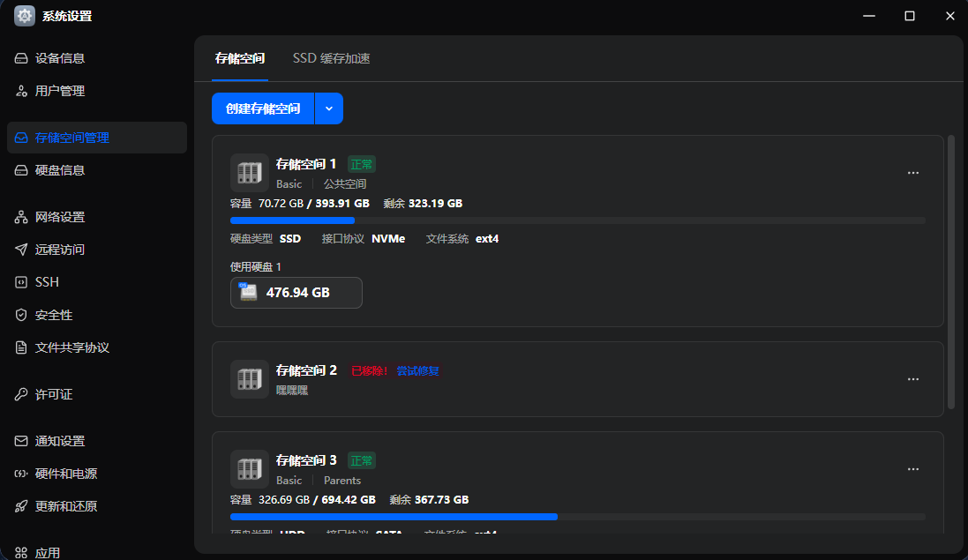Click the Parents label under storage space 3
Image resolution: width=968 pixels, height=560 pixels.
(342, 481)
